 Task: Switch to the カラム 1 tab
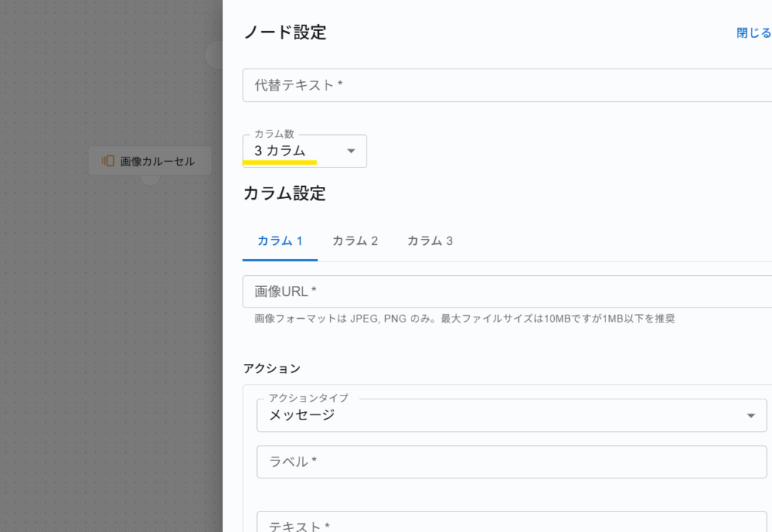280,241
